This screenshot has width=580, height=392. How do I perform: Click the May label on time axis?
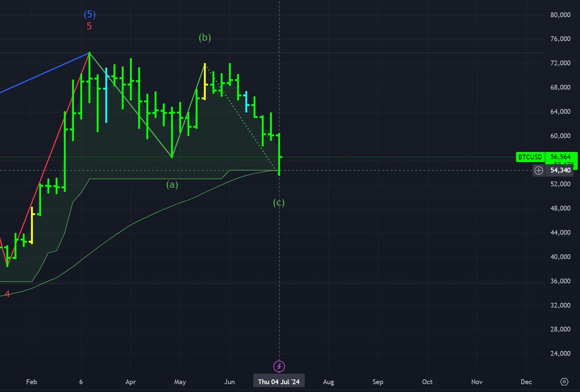tap(180, 382)
